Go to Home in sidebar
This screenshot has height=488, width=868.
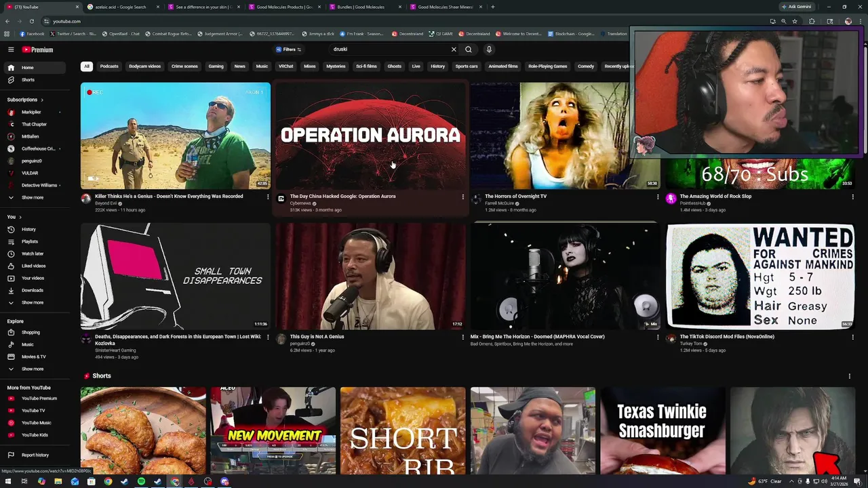pos(33,68)
